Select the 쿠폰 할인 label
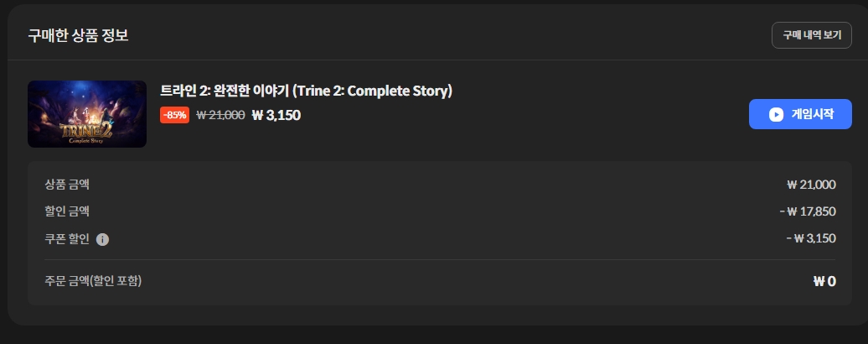 [67, 239]
